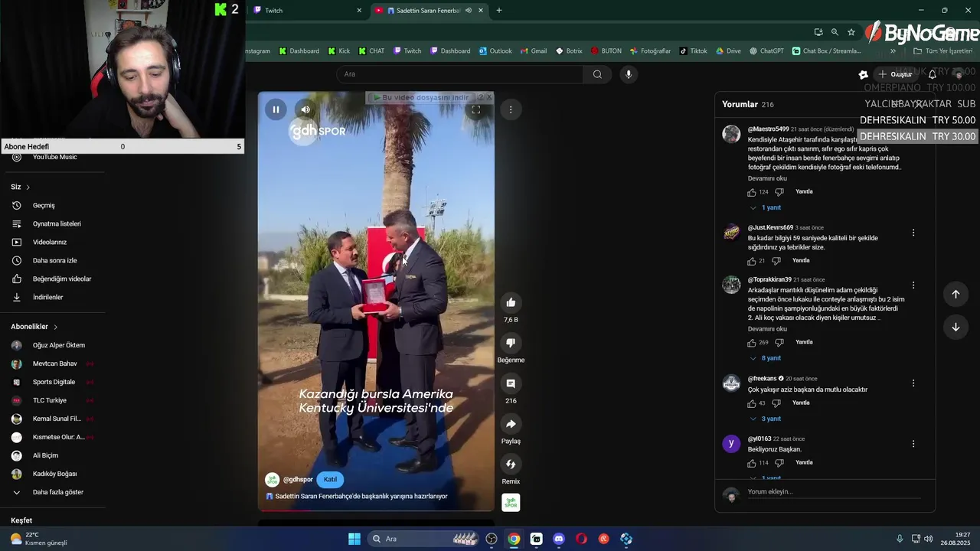This screenshot has height=551, width=980.
Task: Like the comment by @freekans
Action: pos(752,403)
